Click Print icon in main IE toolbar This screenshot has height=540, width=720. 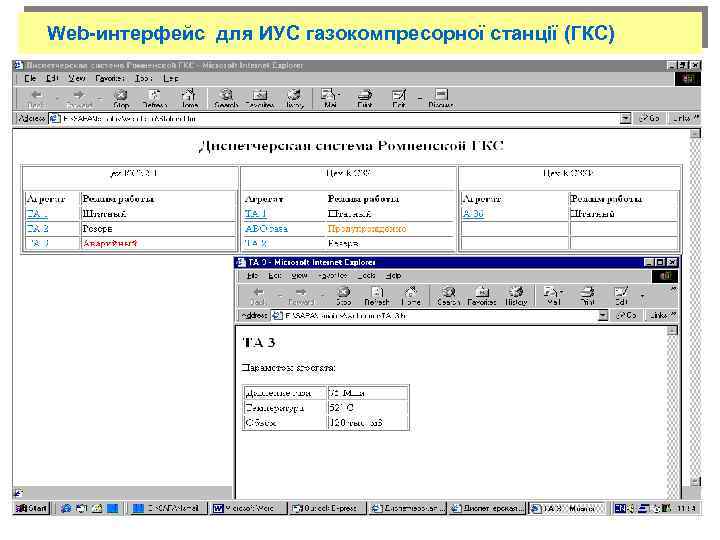pos(365,98)
